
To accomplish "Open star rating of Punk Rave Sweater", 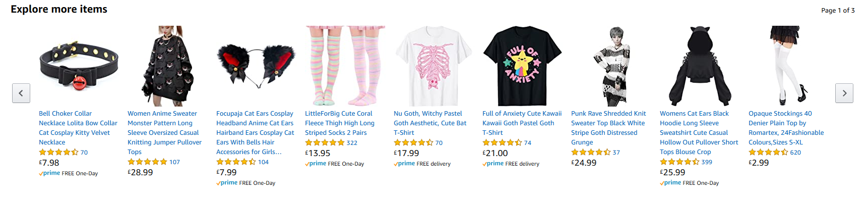I will point(591,152).
